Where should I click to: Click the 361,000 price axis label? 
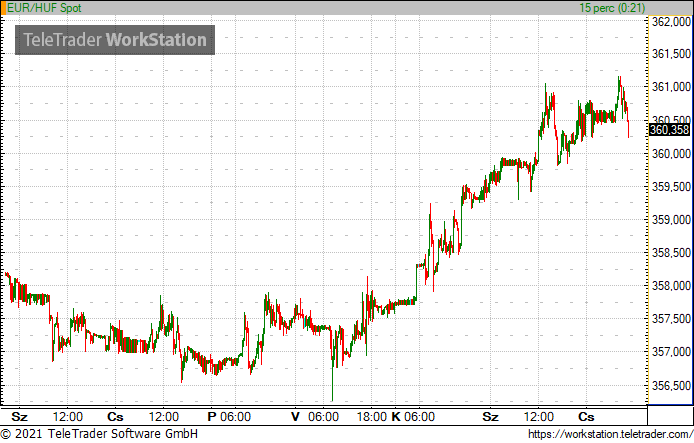(671, 87)
